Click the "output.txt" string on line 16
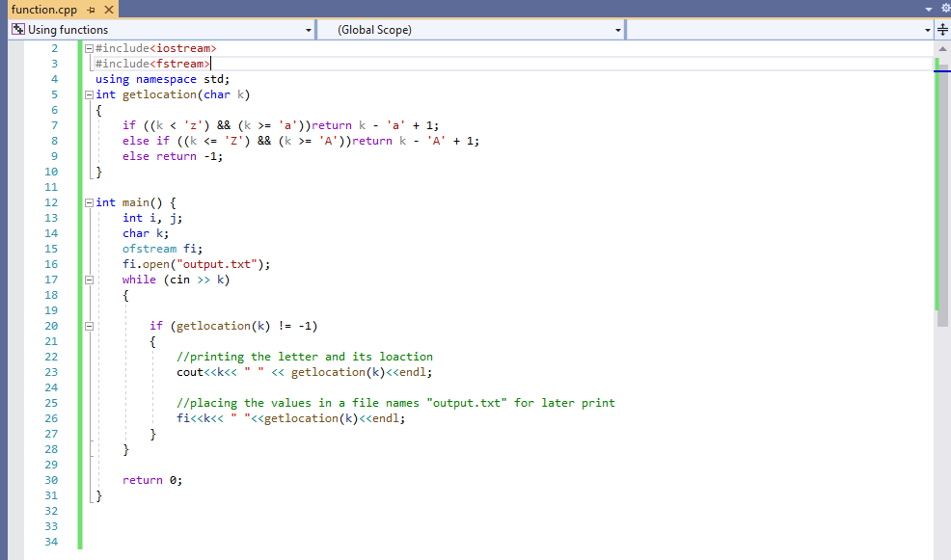951x560 pixels. 216,264
